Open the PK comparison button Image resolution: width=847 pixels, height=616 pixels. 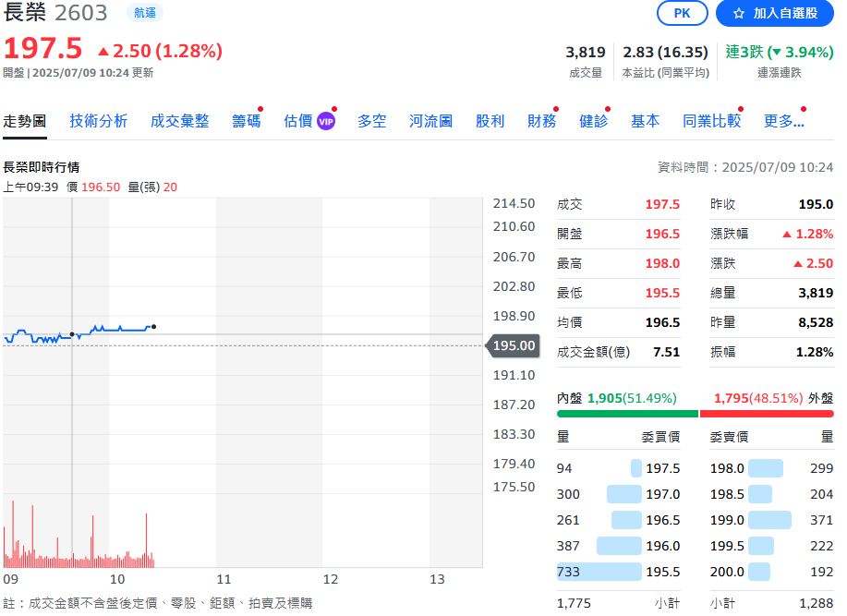click(x=682, y=13)
